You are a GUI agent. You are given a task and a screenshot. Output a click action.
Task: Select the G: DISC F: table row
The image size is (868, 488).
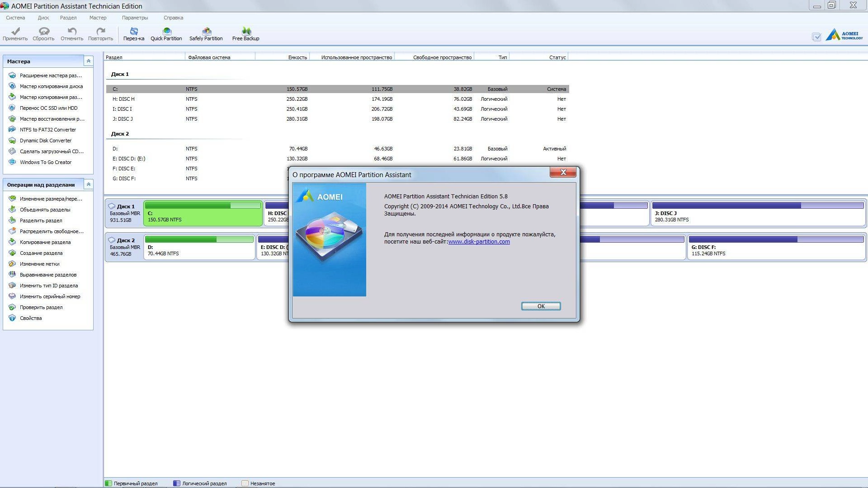click(198, 178)
